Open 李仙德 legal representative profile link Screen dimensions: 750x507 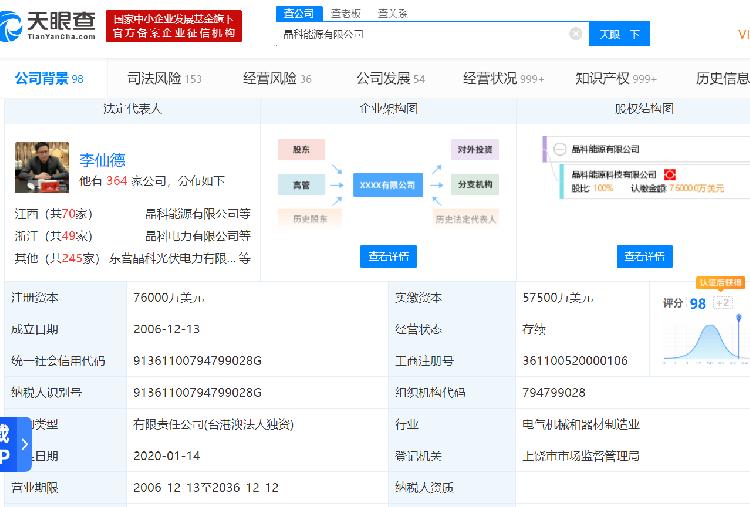[x=102, y=160]
